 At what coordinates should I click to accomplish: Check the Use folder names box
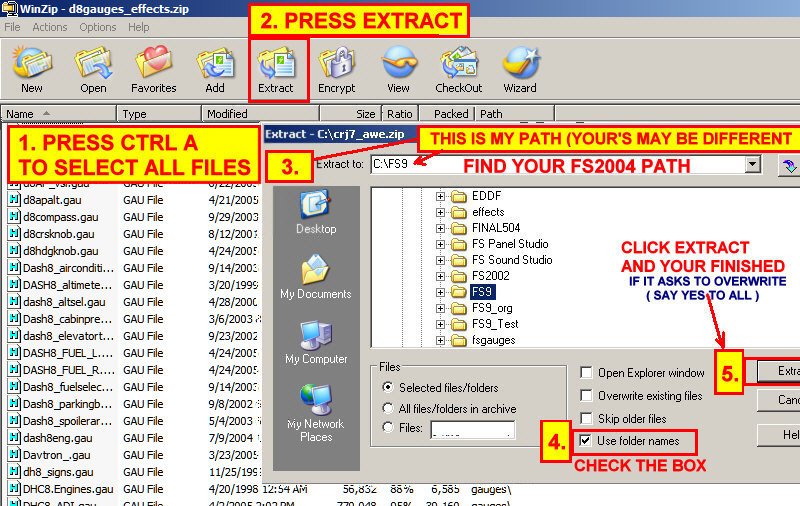pyautogui.click(x=586, y=440)
